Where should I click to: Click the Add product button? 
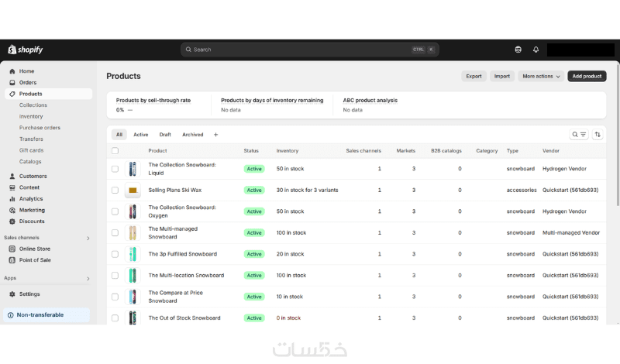(587, 76)
